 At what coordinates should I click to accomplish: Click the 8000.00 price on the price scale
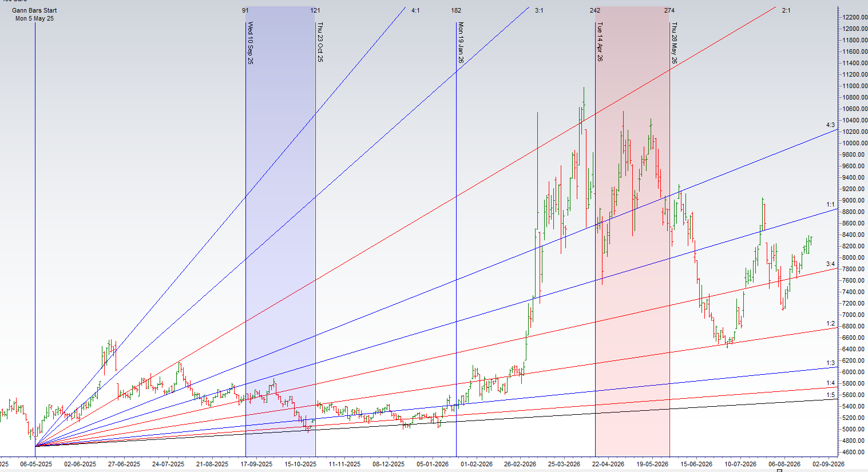pyautogui.click(x=854, y=257)
